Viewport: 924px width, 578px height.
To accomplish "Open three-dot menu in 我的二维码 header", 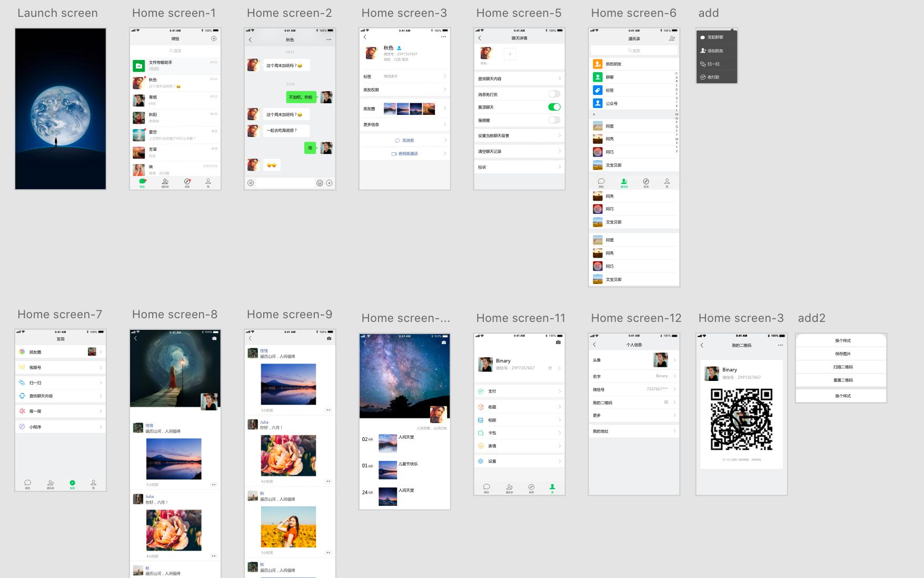I will 780,345.
